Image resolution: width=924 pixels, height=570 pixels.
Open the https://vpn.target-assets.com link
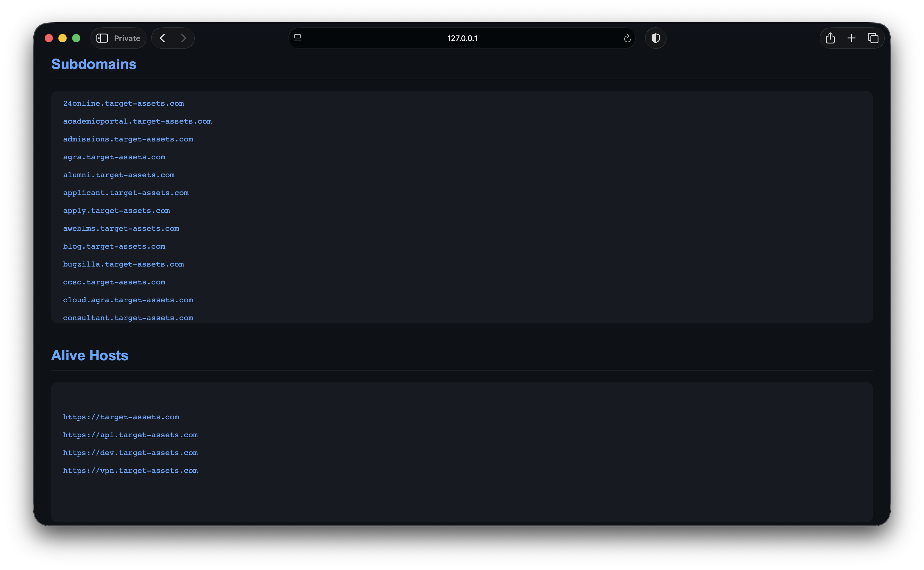130,471
